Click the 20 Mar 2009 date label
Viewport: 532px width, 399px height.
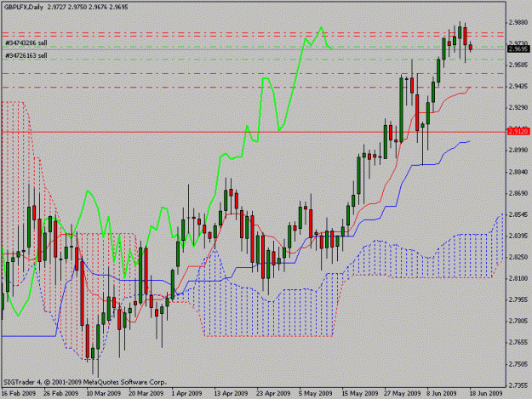146,393
